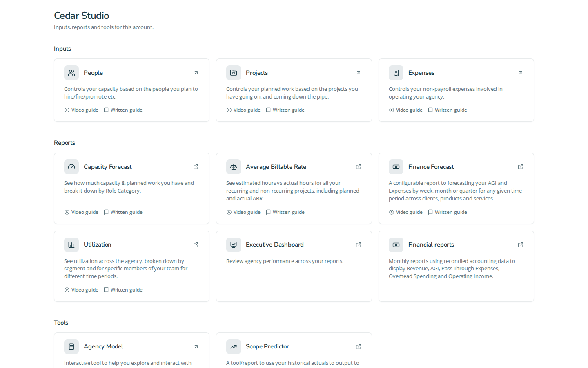Open the Agency Model title
This screenshot has width=588, height=368.
point(103,346)
